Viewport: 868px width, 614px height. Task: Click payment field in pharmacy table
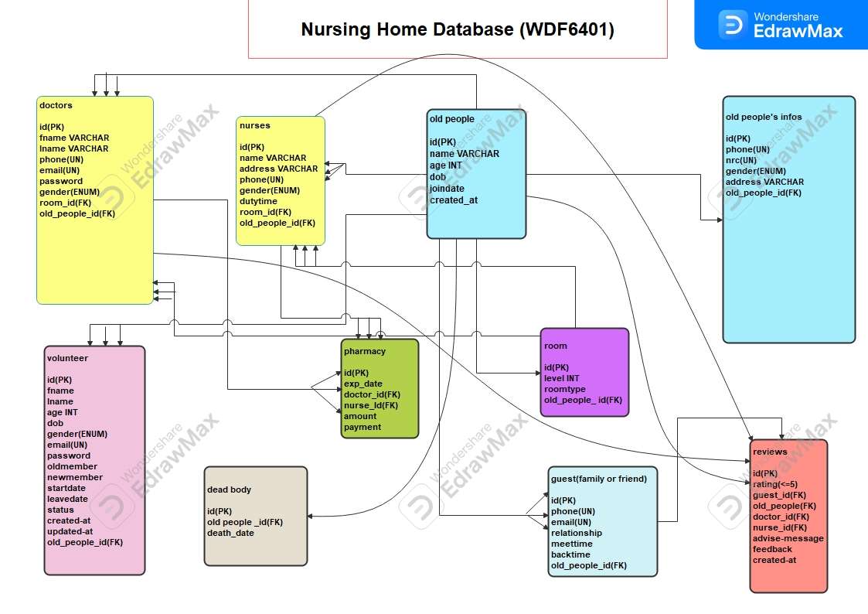363,427
